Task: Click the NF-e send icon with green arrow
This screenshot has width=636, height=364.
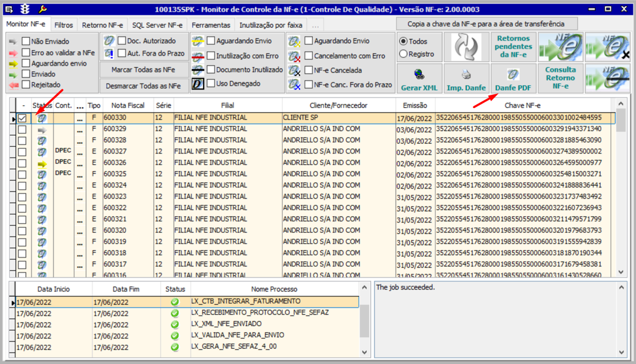Action: point(560,47)
